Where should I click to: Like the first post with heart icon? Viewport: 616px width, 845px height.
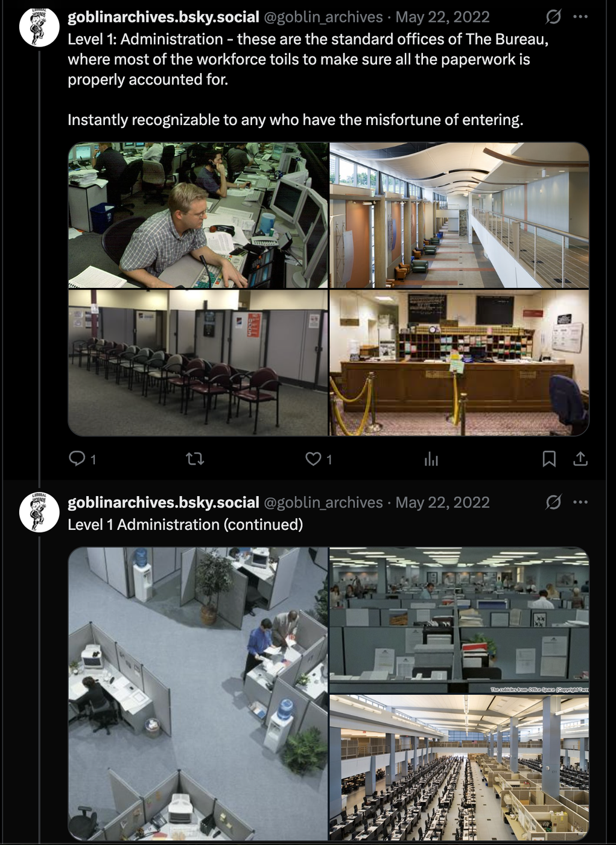pos(319,459)
